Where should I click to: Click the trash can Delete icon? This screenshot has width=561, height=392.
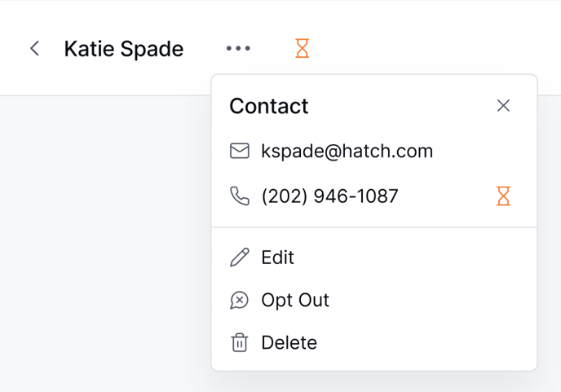[x=239, y=343]
